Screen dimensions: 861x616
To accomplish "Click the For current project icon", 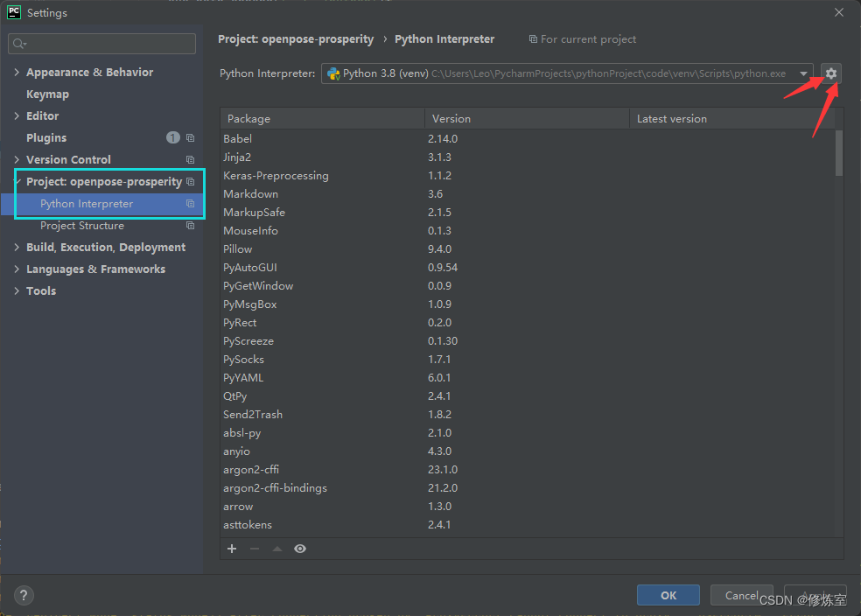I will click(x=533, y=39).
